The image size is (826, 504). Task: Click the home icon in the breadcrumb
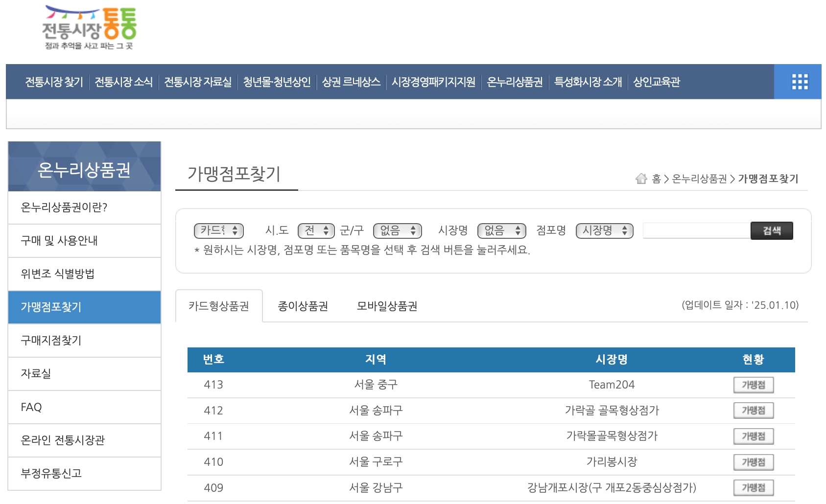coord(641,179)
